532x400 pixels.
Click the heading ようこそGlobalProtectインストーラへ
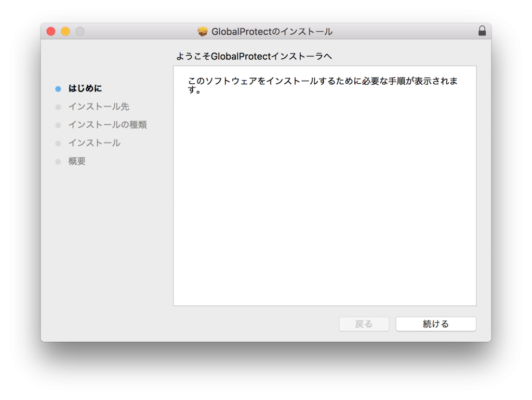(x=254, y=56)
